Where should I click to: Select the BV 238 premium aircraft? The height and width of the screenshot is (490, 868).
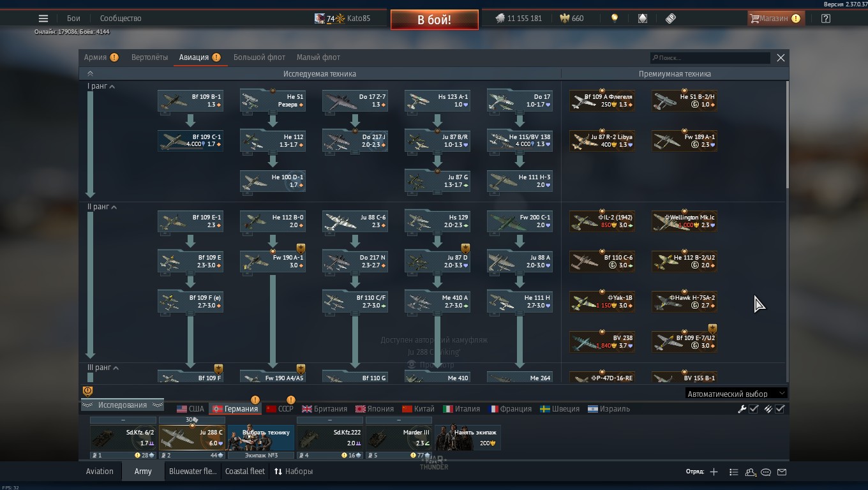pos(602,342)
